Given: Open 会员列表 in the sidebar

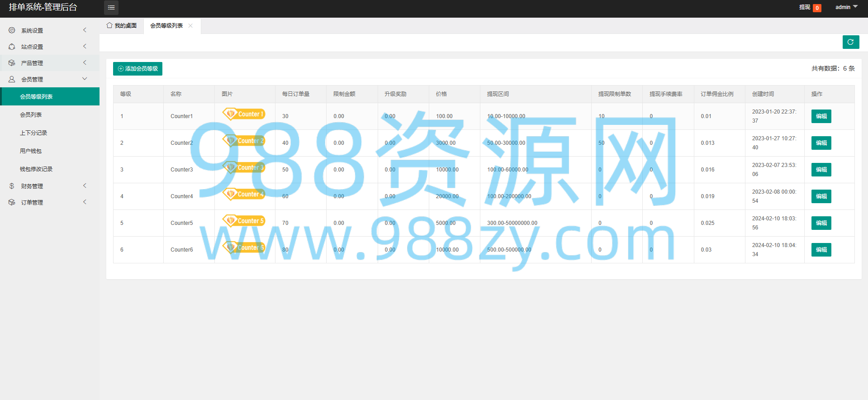Looking at the screenshot, I should click(31, 114).
